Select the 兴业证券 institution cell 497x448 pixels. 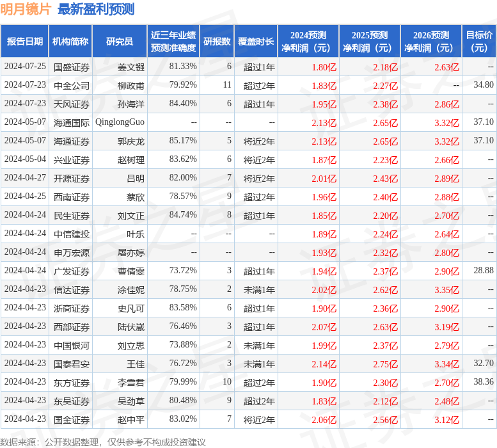[x=71, y=160]
